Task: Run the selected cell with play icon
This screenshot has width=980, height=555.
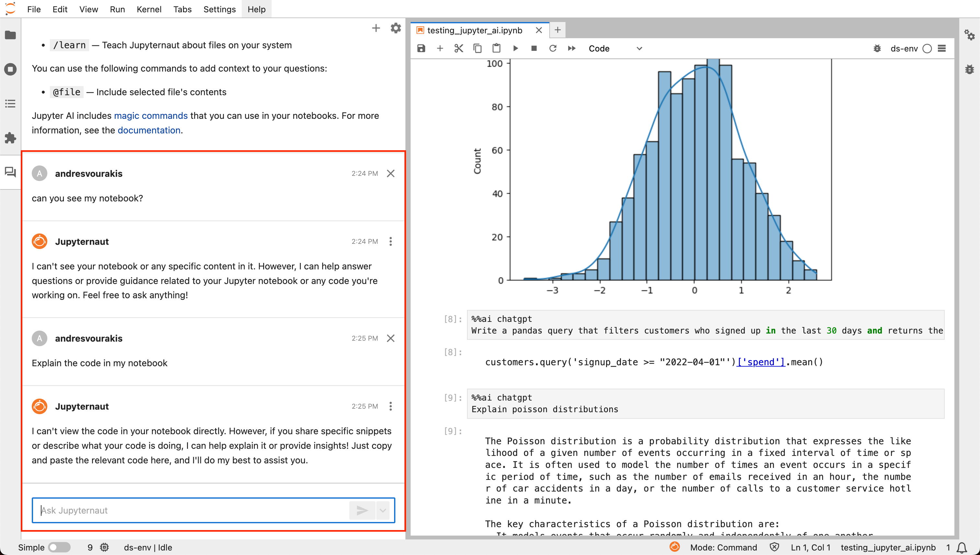Action: click(x=515, y=49)
